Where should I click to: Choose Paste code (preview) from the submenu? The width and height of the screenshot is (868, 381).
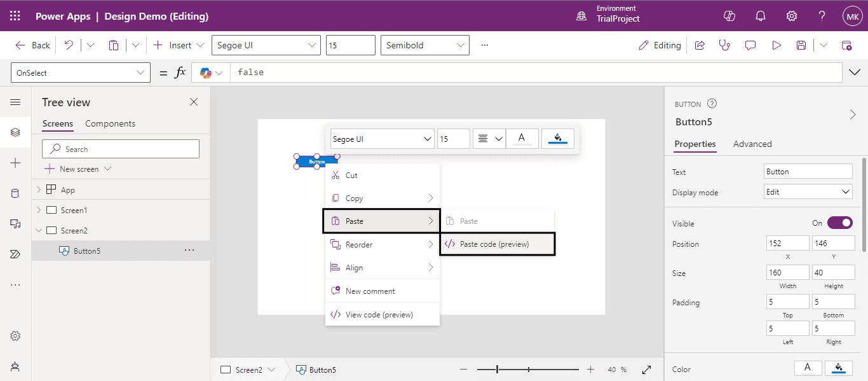tap(494, 244)
